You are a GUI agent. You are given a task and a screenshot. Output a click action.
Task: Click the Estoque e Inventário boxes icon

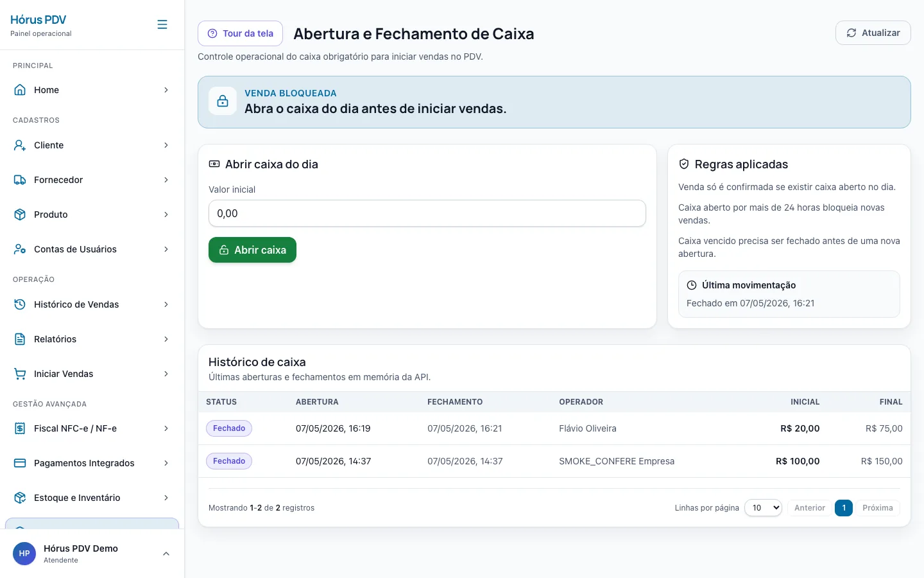[20, 498]
